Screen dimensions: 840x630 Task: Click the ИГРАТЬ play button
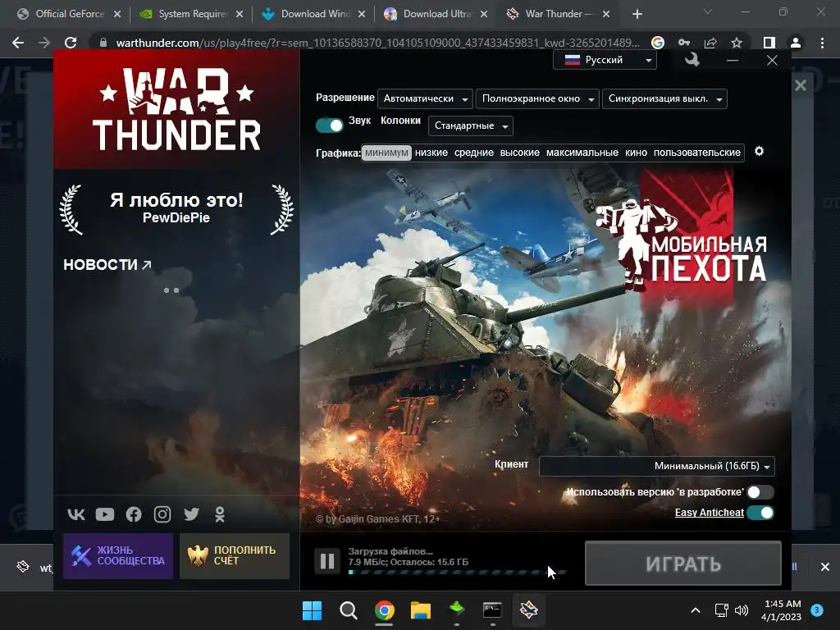(x=683, y=563)
